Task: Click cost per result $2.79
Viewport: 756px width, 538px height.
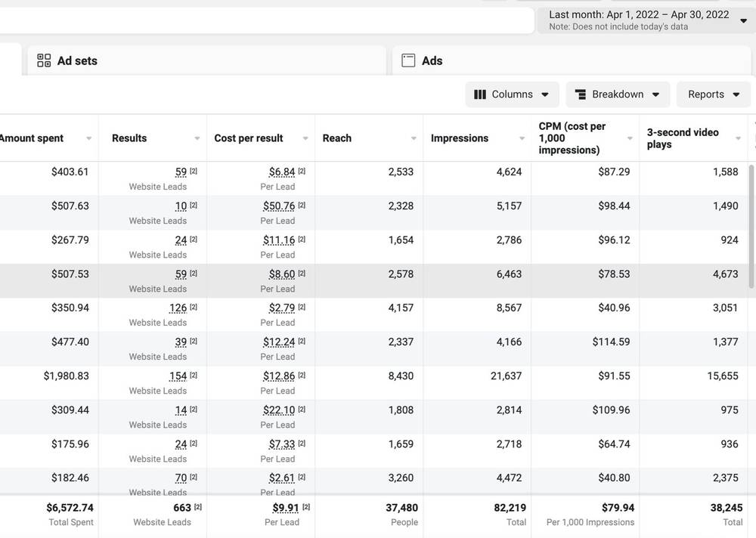Action: coord(282,308)
